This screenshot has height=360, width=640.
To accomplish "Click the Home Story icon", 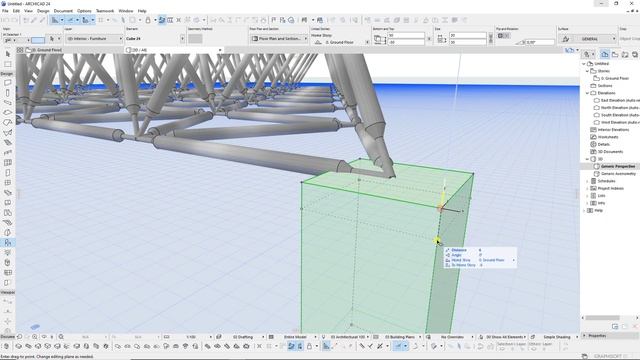I will coord(318,42).
